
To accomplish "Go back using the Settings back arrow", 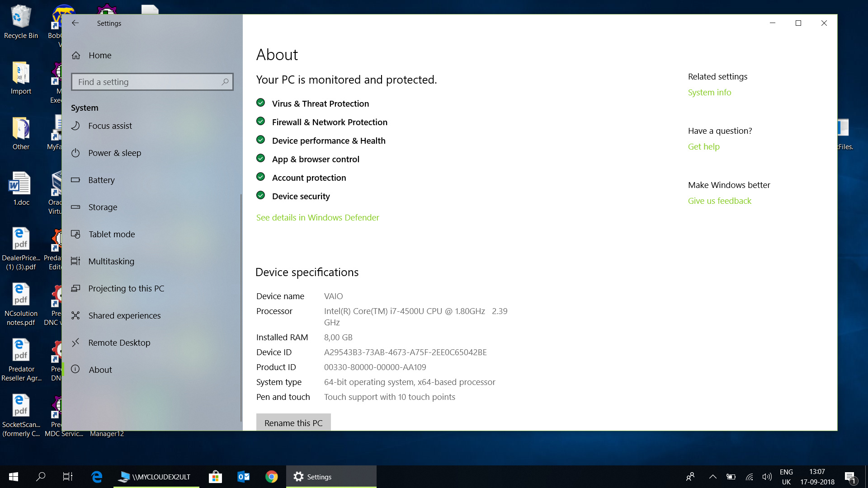I will [75, 23].
